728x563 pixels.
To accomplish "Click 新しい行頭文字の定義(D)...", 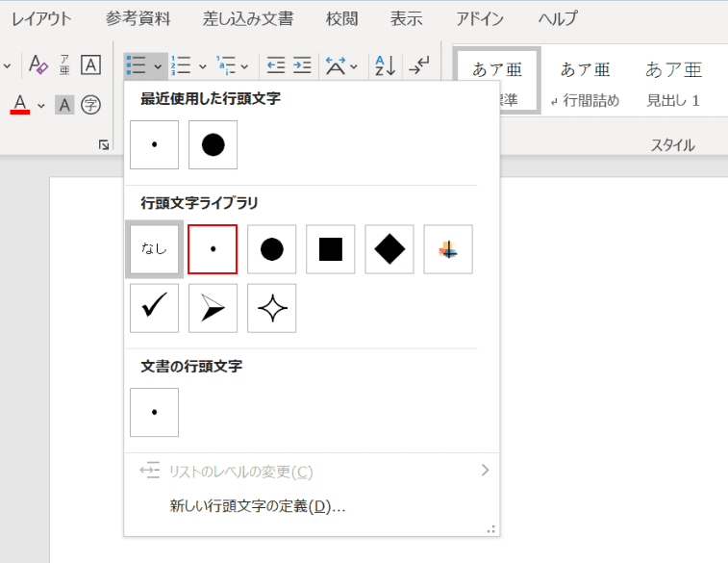I will click(x=258, y=506).
